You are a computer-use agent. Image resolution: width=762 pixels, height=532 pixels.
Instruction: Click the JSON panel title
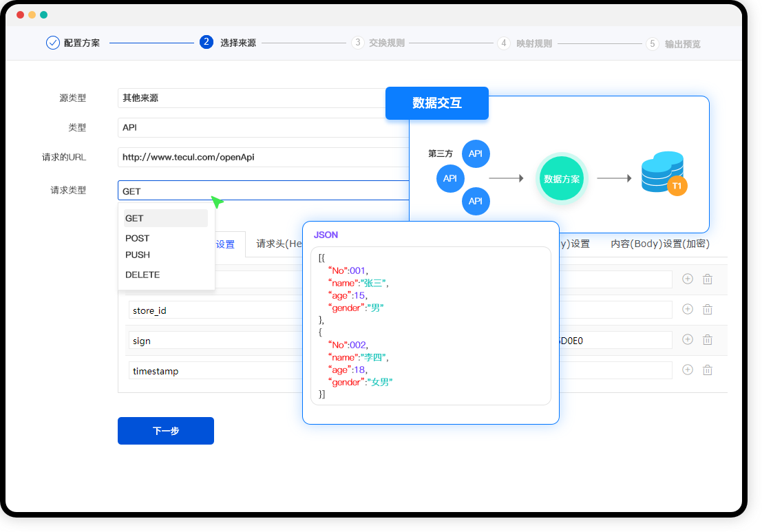[326, 235]
